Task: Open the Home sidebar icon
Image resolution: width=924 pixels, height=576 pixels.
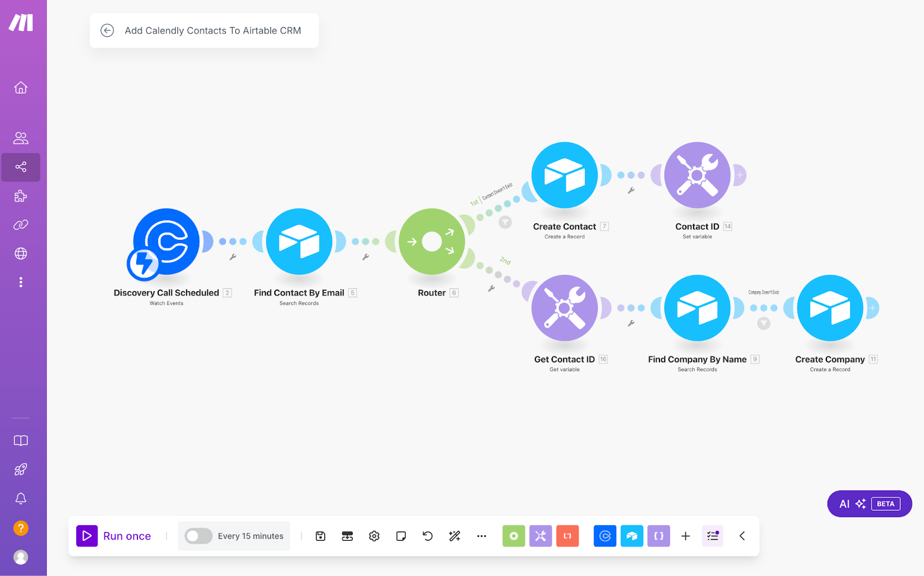Action: [21, 88]
